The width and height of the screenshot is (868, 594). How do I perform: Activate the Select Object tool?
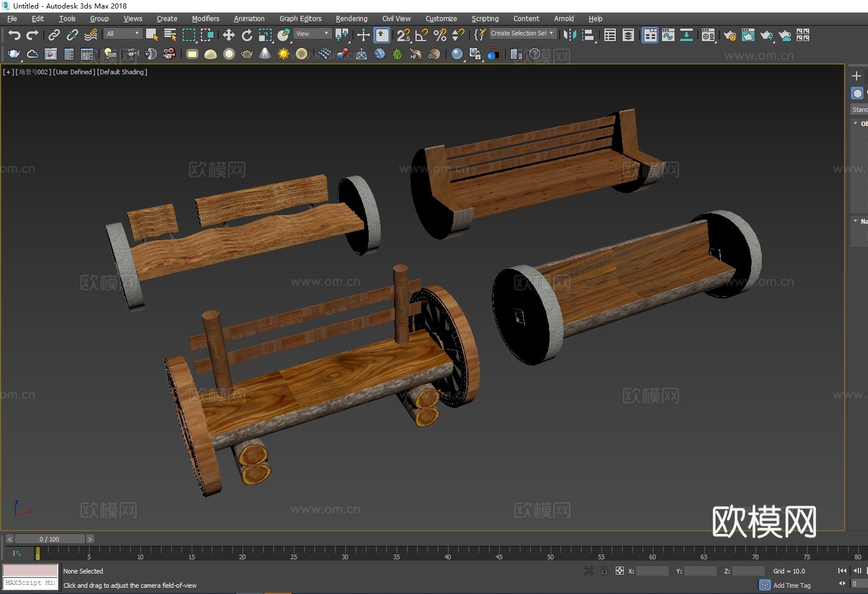[x=152, y=35]
